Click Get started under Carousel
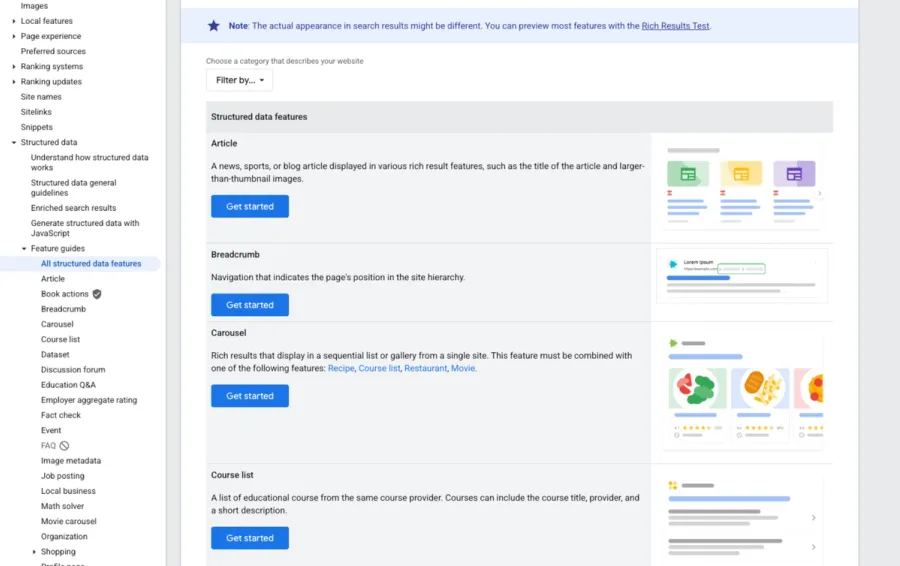Screen dimensions: 900x566 [x=250, y=396]
